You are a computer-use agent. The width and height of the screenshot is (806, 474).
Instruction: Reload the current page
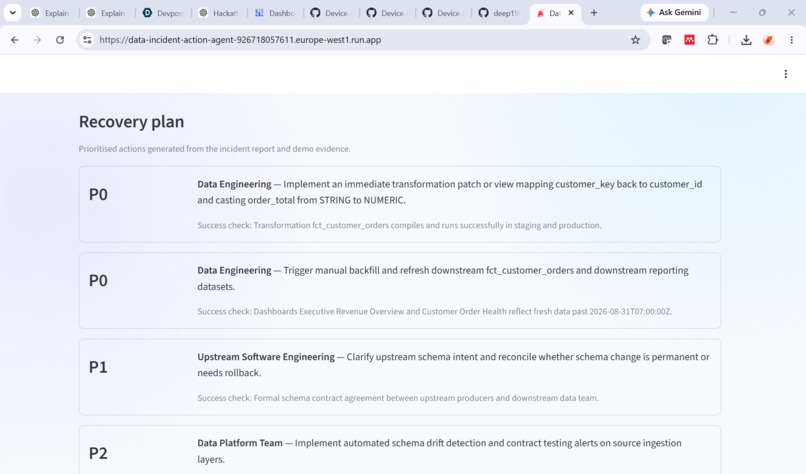(60, 40)
